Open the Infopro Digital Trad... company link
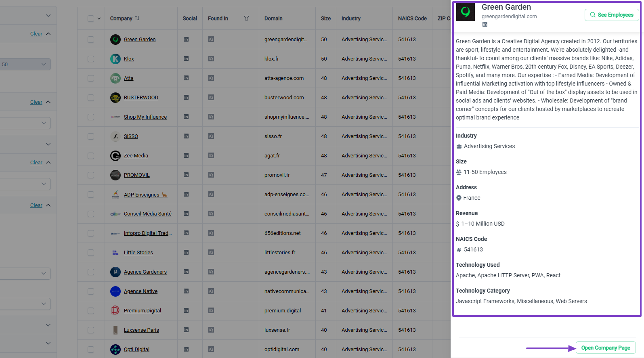 (148, 233)
